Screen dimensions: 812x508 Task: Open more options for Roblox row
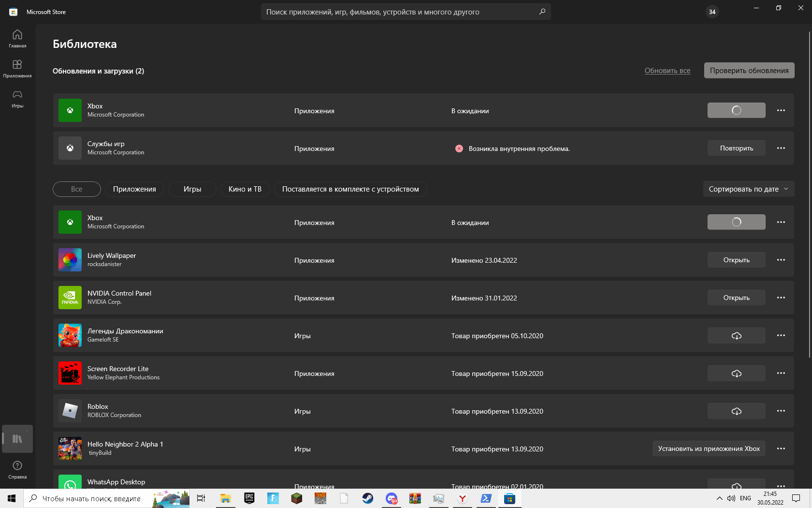pos(781,411)
